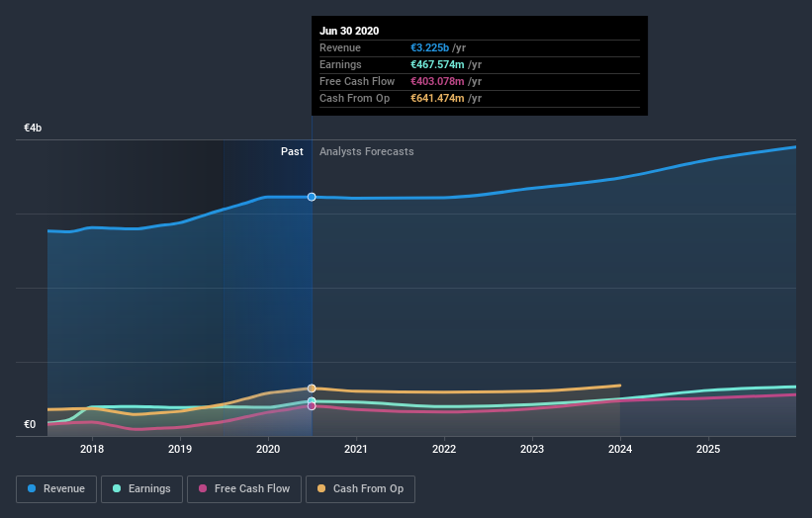Click the €4b y-axis label
This screenshot has height=518, width=812.
(33, 128)
